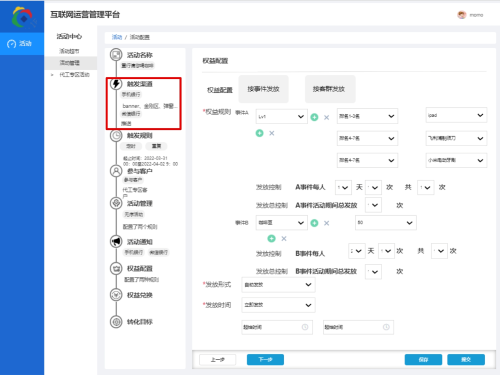Remove event B row with X icon

click(326, 223)
